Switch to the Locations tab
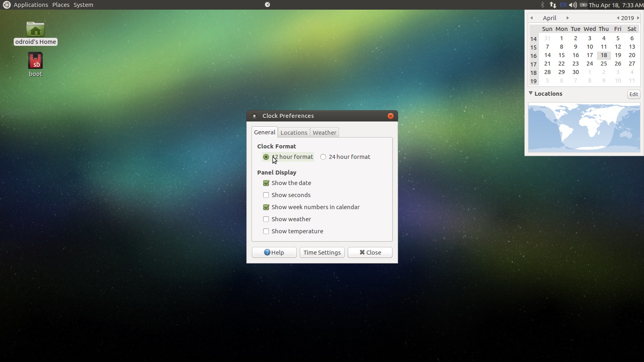 tap(294, 132)
